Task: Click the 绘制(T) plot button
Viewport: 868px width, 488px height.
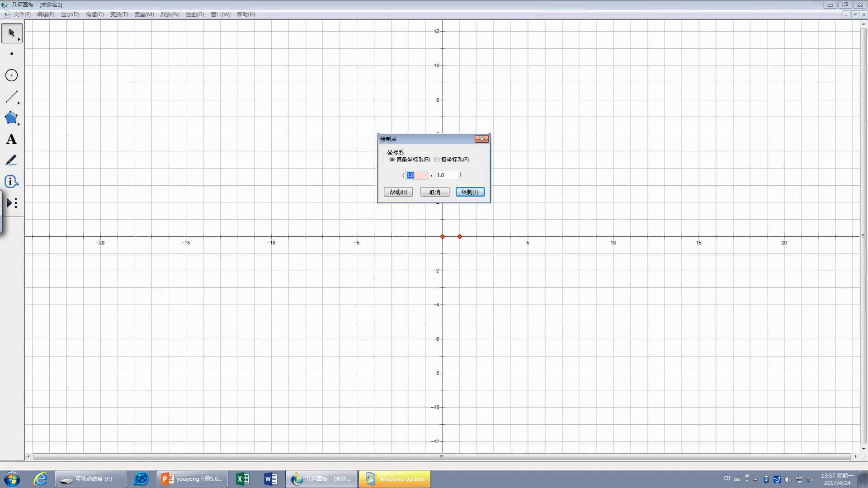Action: (x=470, y=192)
